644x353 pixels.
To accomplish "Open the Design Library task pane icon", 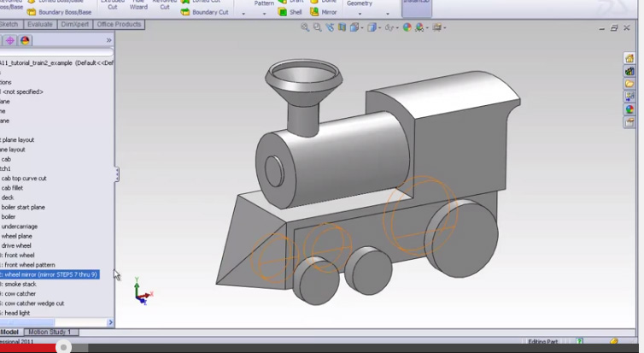I will click(x=629, y=71).
